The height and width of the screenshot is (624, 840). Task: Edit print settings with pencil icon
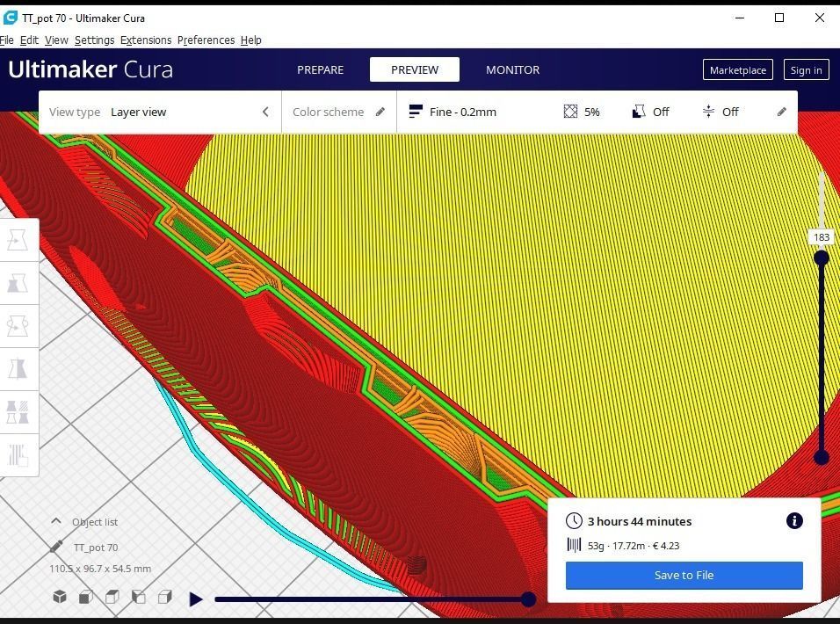point(782,112)
